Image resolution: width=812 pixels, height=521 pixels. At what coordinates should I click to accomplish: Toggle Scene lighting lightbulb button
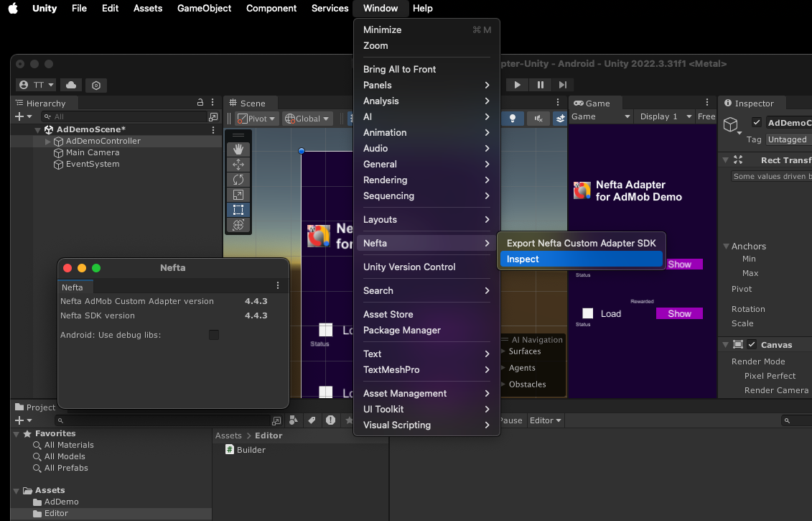[x=513, y=119]
